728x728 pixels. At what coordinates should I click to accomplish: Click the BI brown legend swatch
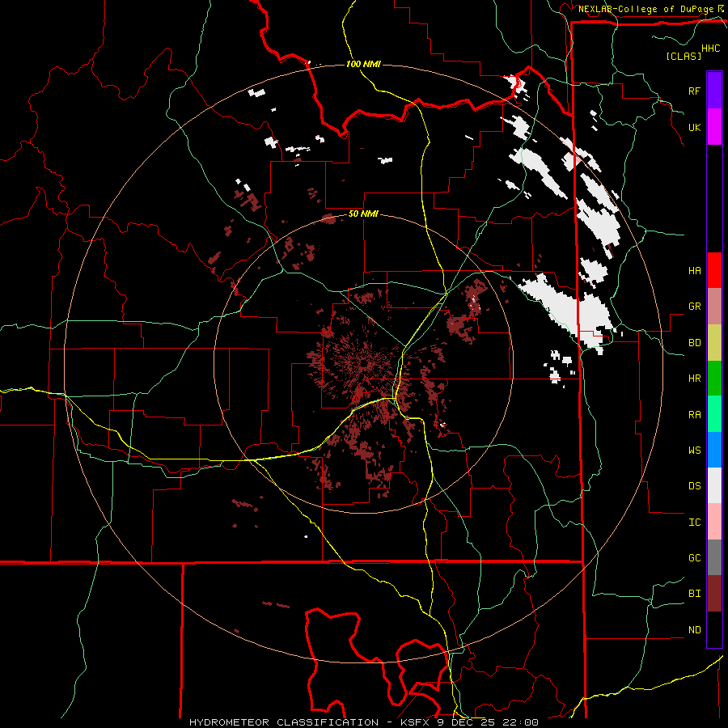(714, 594)
